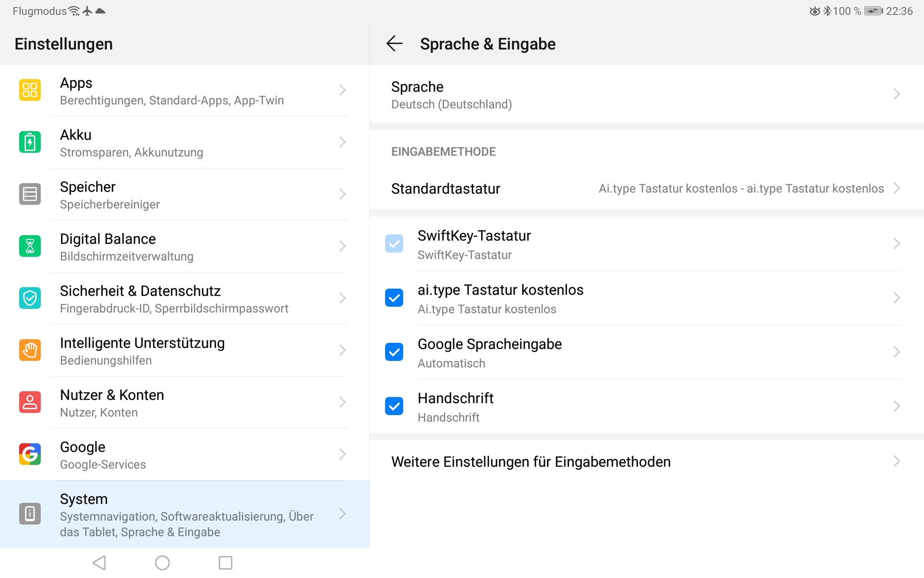Tap the gray System info icon
Viewport: 924px width, 578px height.
click(30, 513)
